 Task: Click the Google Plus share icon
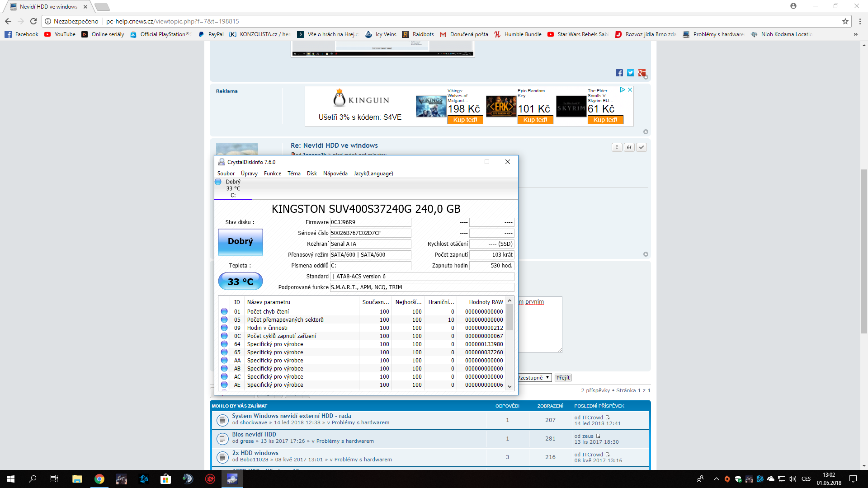pos(642,73)
